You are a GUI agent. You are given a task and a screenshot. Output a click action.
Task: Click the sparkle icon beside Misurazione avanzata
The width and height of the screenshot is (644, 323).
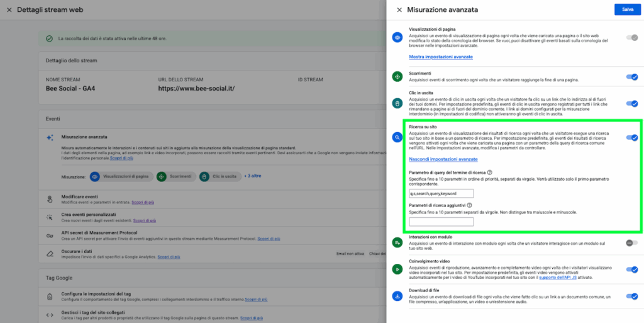tap(50, 138)
